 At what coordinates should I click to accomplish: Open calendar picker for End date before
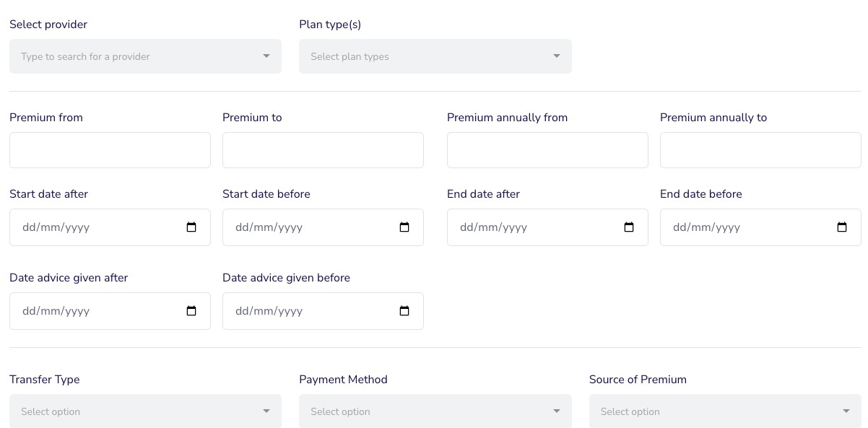(842, 227)
